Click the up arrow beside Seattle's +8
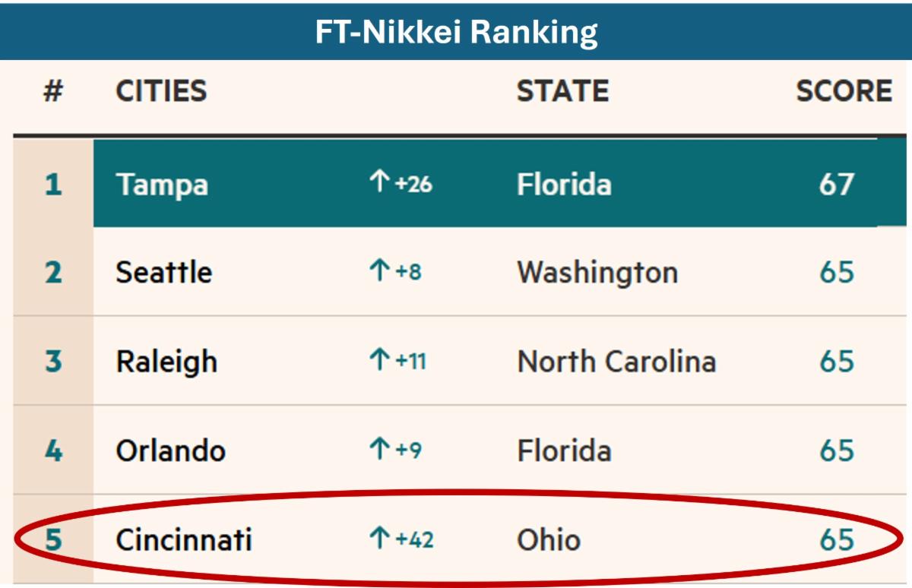The height and width of the screenshot is (588, 912). (x=378, y=271)
